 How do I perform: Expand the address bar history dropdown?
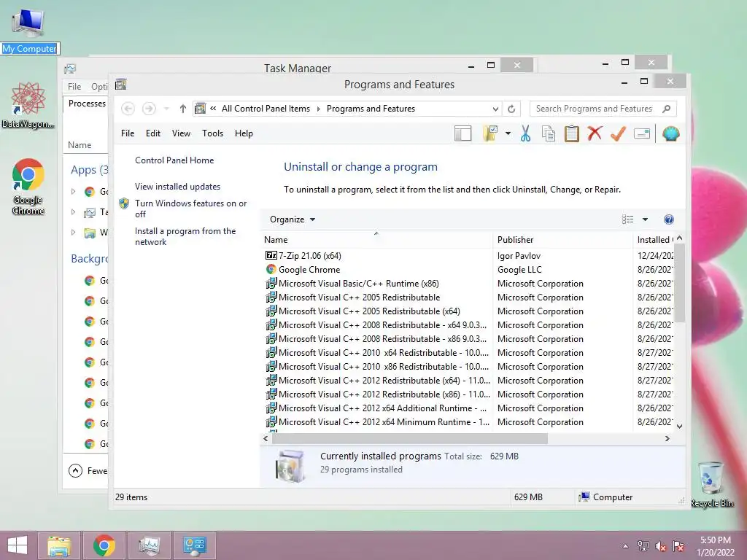coord(495,109)
